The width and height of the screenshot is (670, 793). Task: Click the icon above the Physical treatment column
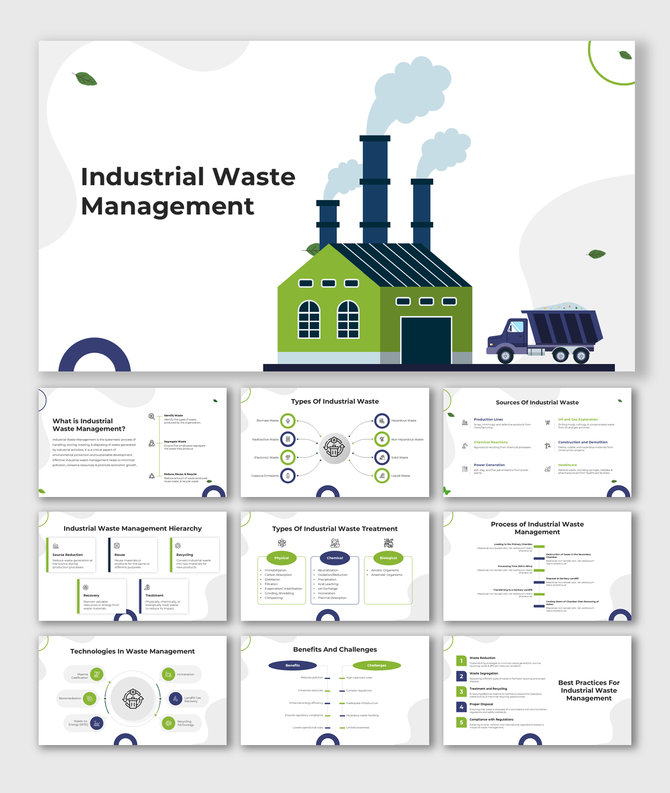282,543
